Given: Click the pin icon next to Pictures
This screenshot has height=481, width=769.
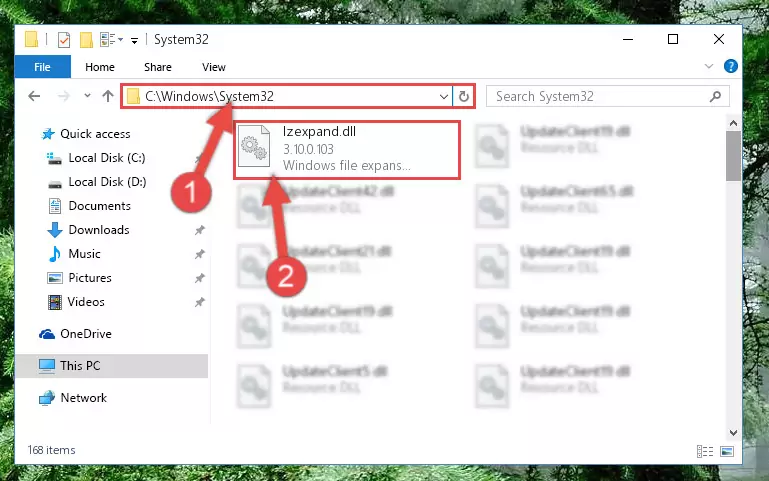Looking at the screenshot, I should click(x=200, y=278).
